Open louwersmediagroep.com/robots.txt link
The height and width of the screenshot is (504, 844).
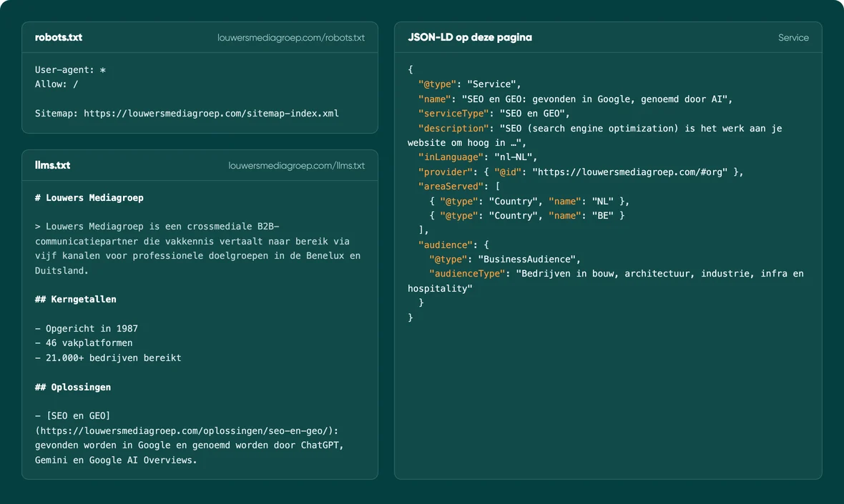point(290,38)
